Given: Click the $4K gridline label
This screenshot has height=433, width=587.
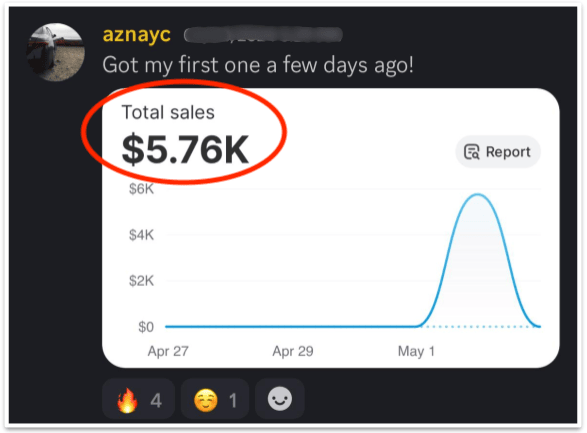Looking at the screenshot, I should coord(142,235).
